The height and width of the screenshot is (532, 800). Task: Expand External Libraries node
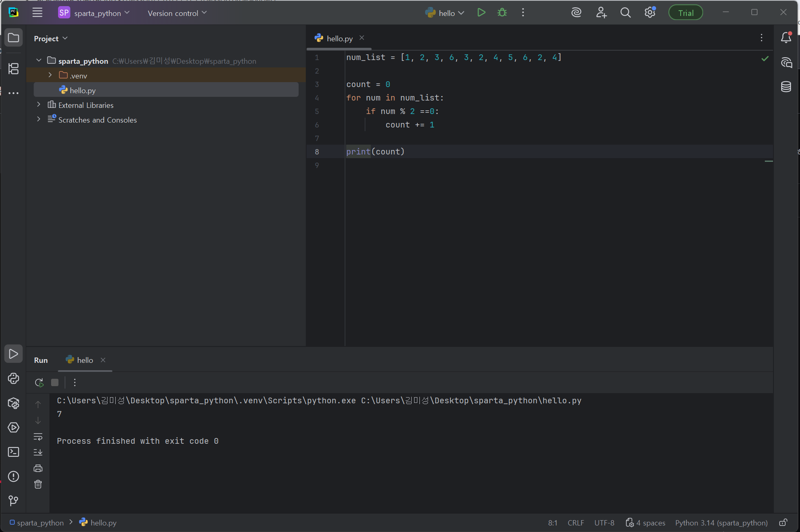(x=38, y=105)
